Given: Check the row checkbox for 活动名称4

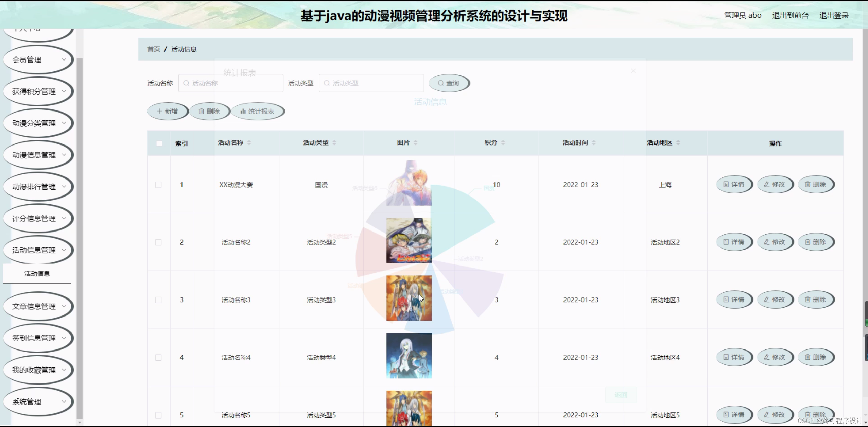Looking at the screenshot, I should [x=159, y=357].
